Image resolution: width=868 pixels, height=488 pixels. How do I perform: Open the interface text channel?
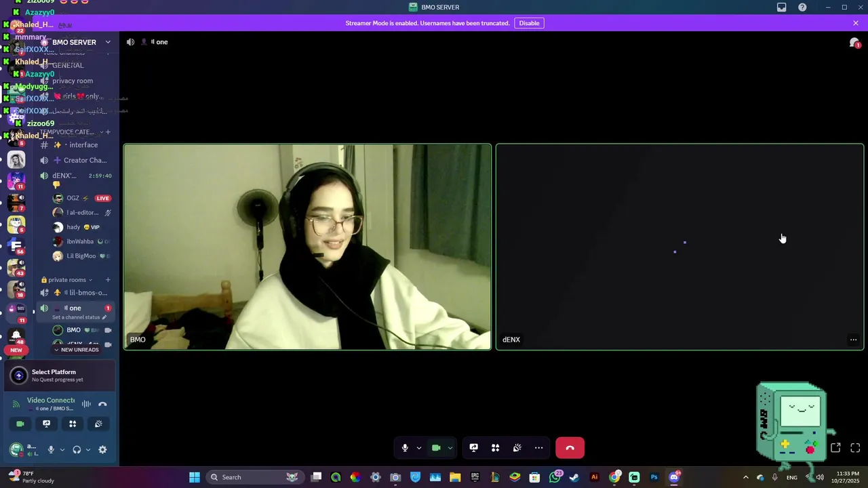tap(75, 145)
